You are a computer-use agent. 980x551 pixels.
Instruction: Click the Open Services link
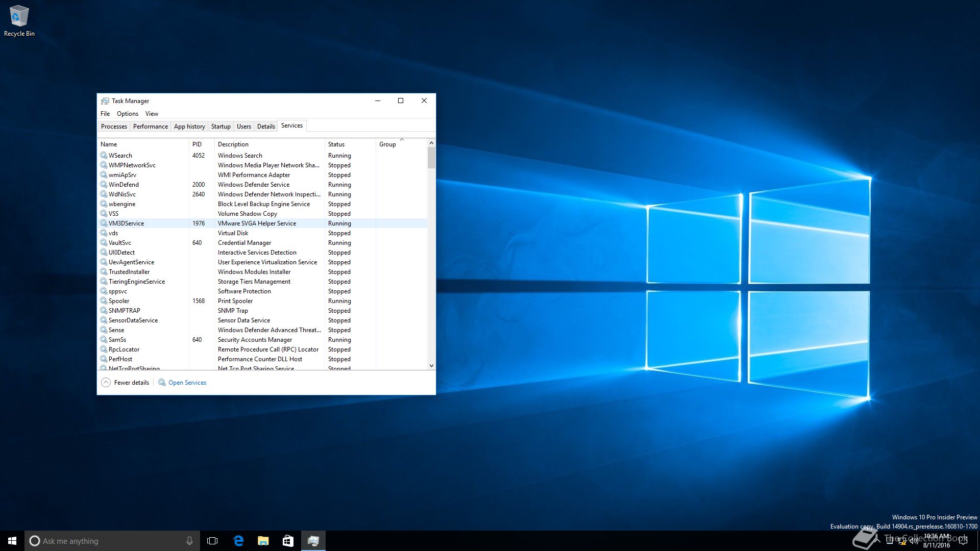point(187,383)
